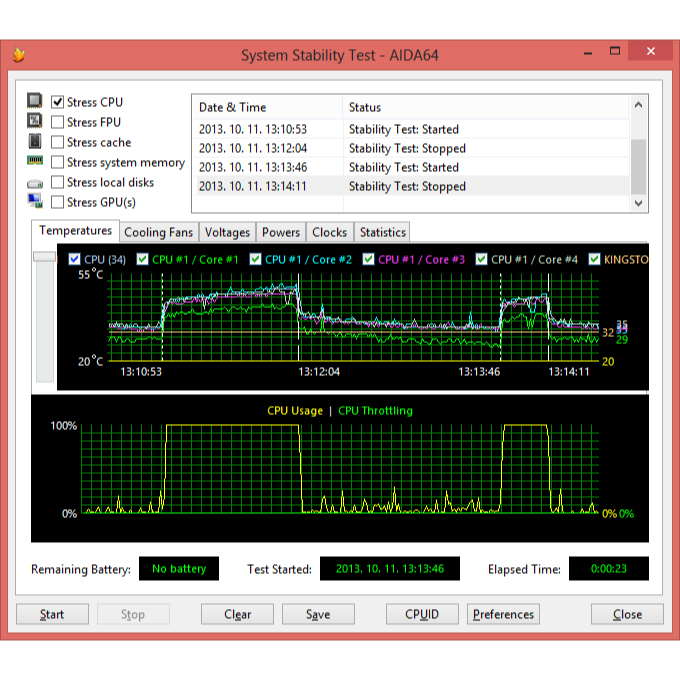Click the Start button
The height and width of the screenshot is (680, 680).
click(x=52, y=614)
